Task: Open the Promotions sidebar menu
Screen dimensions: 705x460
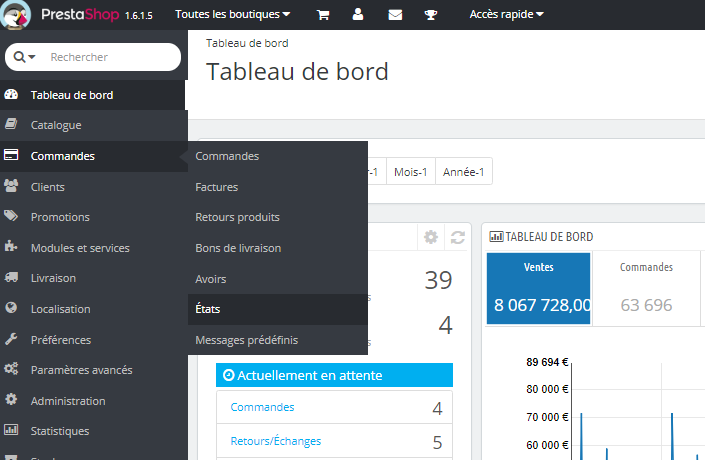Action: click(x=94, y=217)
